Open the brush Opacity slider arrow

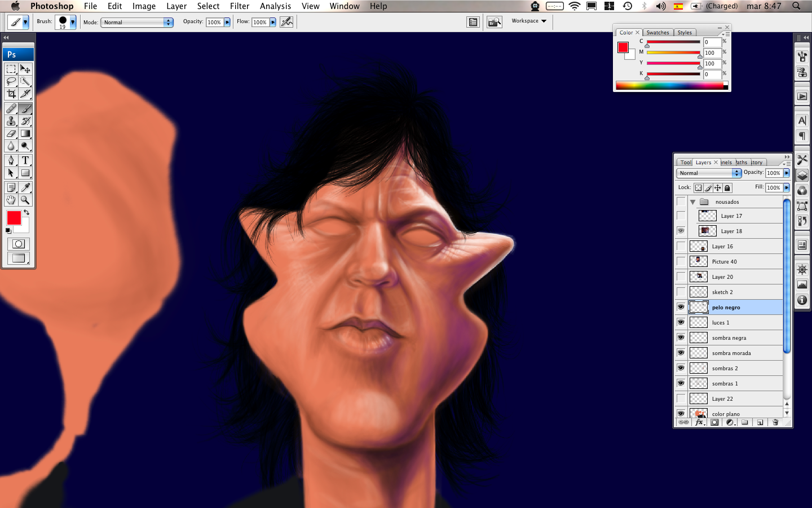227,23
